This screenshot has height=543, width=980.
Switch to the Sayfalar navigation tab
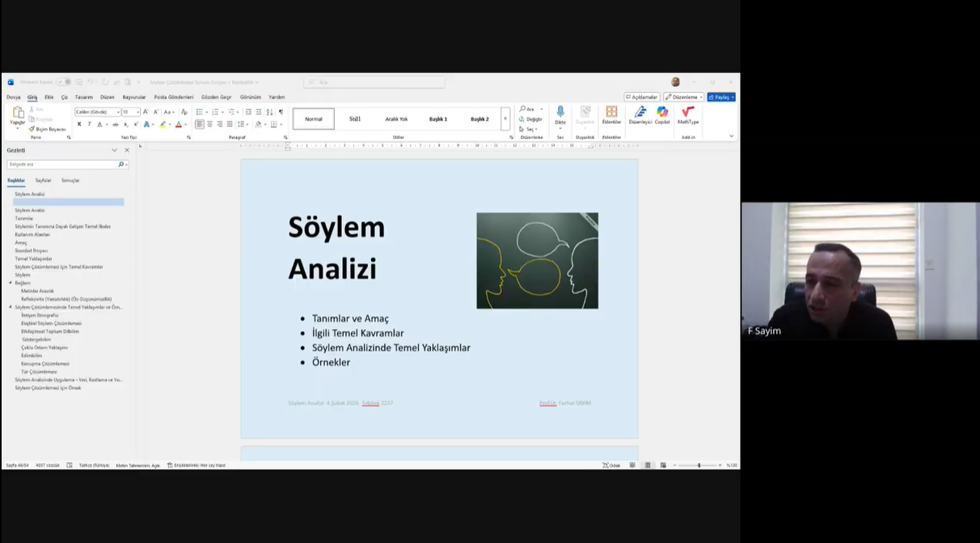43,180
